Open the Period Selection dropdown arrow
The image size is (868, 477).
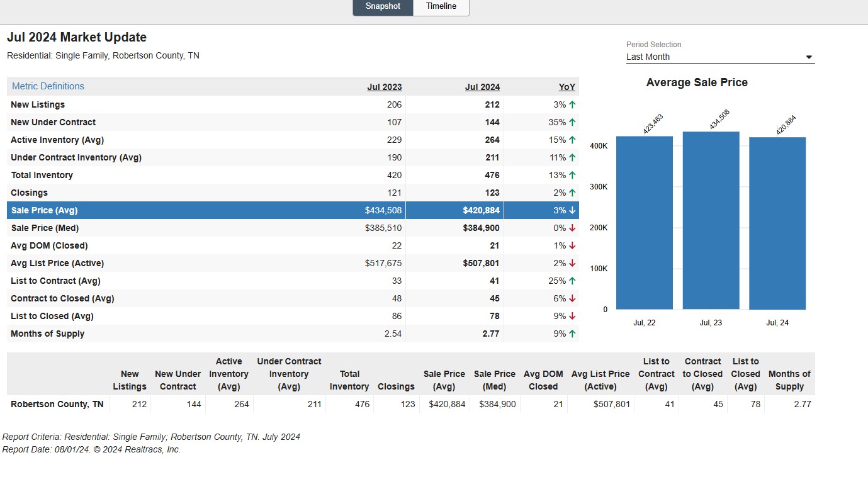[x=809, y=57]
